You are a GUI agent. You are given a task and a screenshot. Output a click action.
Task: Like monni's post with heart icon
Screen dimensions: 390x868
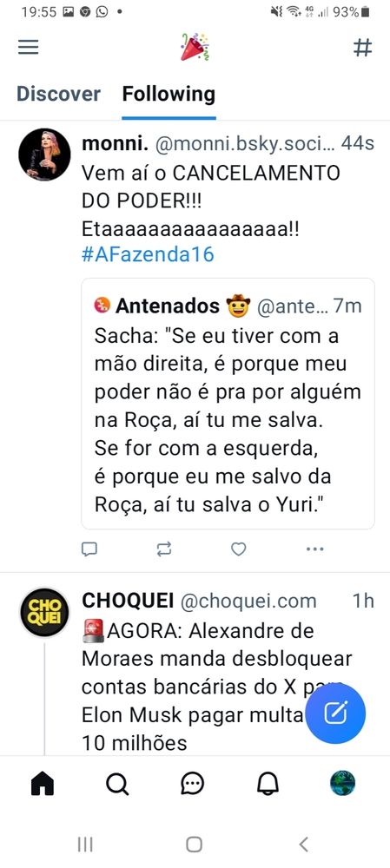[238, 549]
